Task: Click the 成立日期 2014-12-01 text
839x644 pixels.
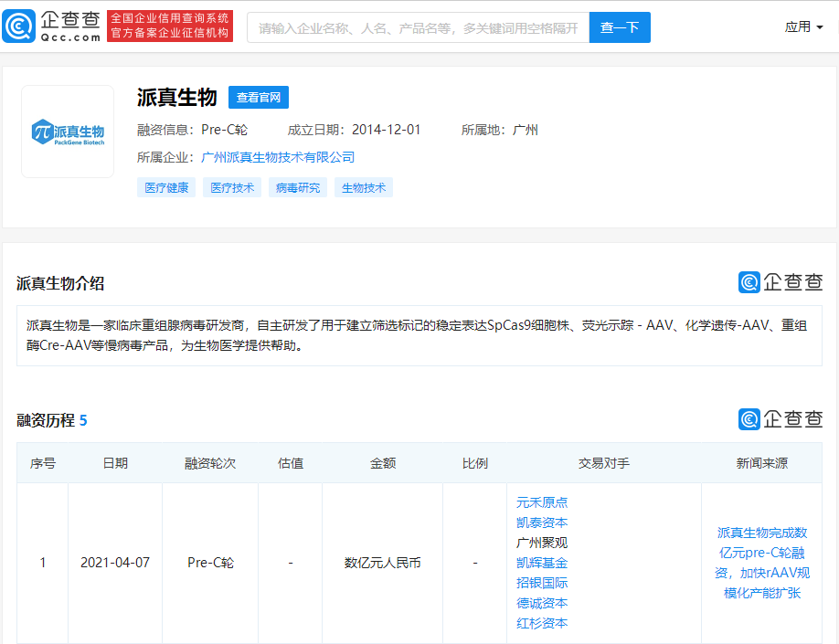Action: (355, 130)
